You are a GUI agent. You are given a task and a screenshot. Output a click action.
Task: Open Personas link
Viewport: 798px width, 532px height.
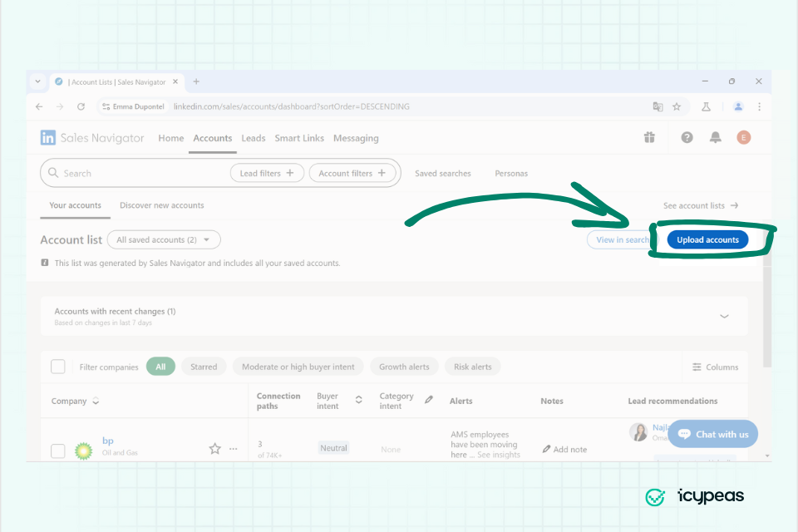tap(511, 173)
